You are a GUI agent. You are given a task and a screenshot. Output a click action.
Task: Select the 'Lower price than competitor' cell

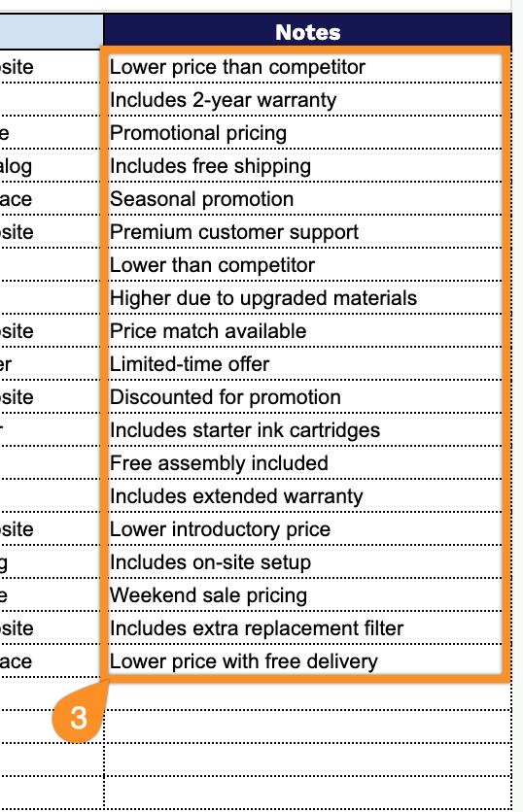307,67
